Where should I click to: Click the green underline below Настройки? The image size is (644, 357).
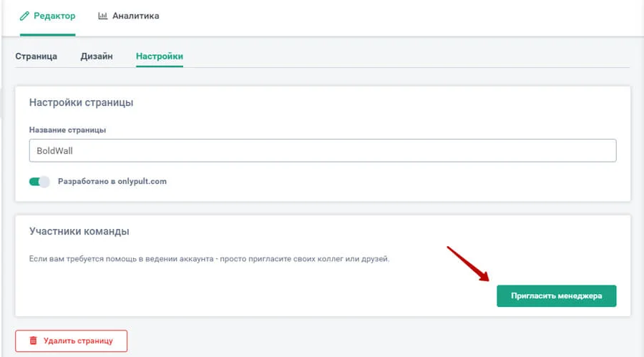click(x=160, y=66)
